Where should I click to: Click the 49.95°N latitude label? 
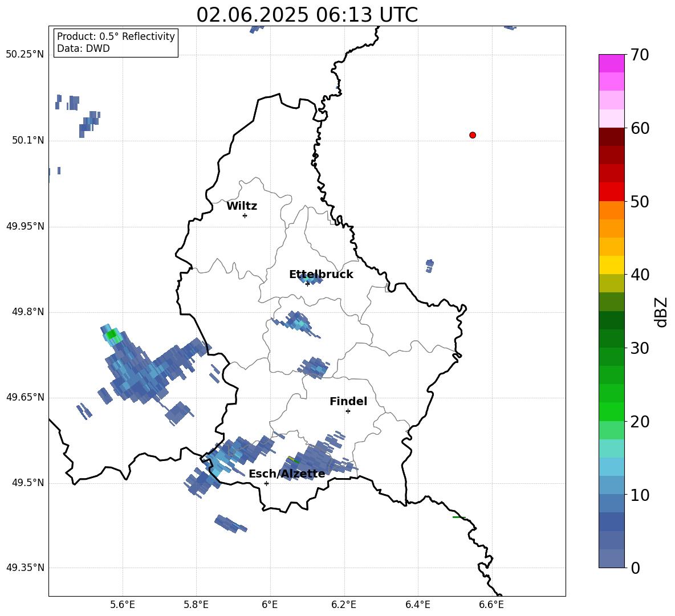[25, 226]
